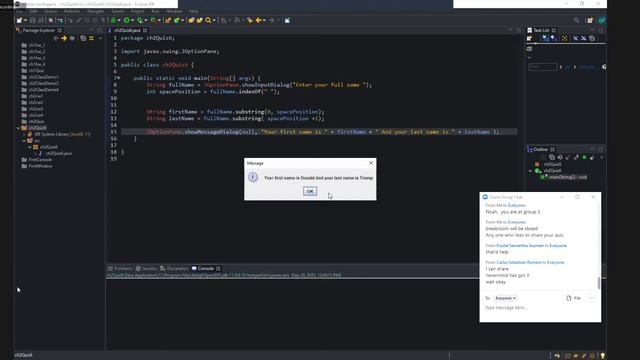Image resolution: width=640 pixels, height=360 pixels.
Task: Toggle alphabetical Sort in Outline toolbar
Action: click(x=560, y=157)
